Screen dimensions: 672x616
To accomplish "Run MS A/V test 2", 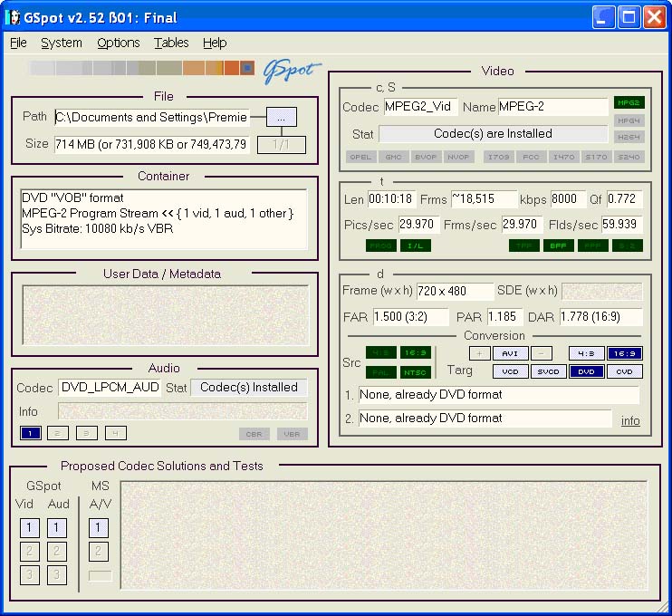I will pyautogui.click(x=98, y=552).
